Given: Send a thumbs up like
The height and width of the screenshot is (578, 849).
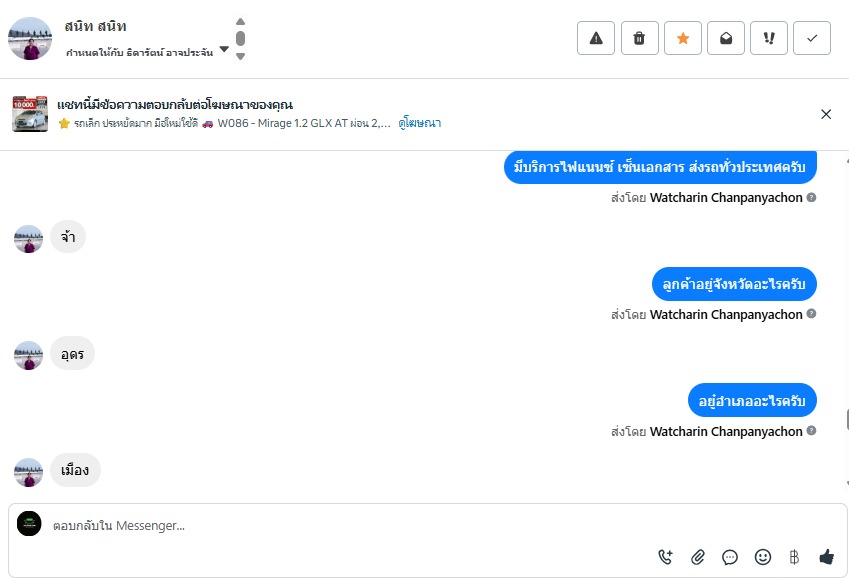Looking at the screenshot, I should (x=826, y=557).
